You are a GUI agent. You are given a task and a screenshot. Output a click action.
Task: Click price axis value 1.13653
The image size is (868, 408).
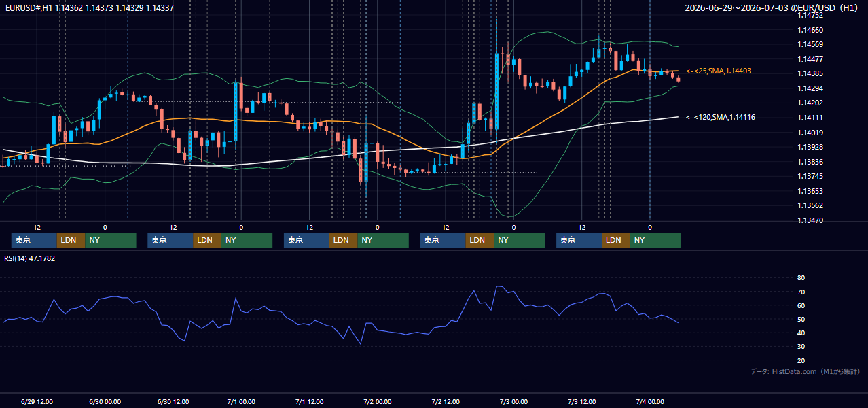810,191
